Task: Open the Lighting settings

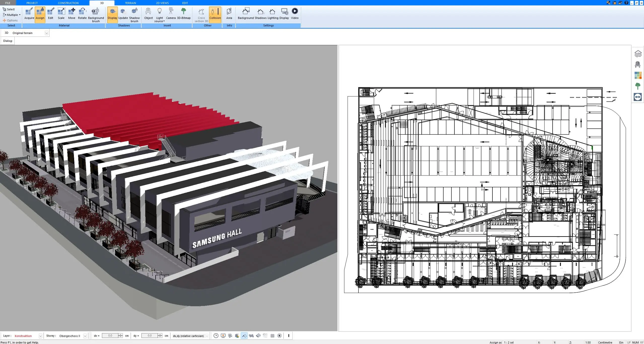Action: [x=273, y=14]
